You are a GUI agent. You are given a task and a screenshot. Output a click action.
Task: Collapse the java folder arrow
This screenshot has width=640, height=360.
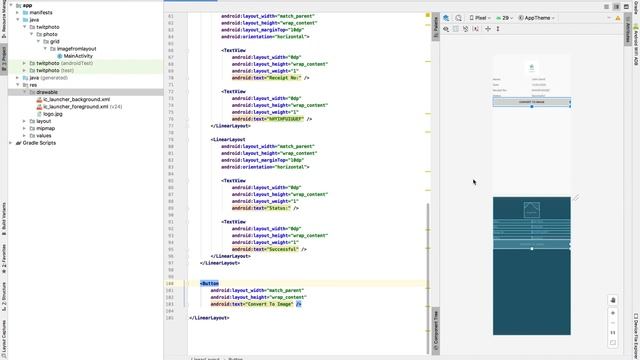pyautogui.click(x=18, y=20)
